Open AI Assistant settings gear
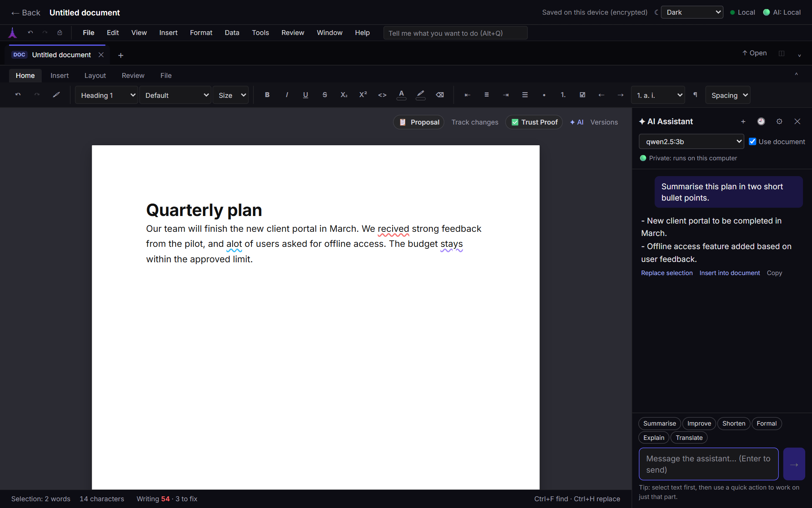Image resolution: width=812 pixels, height=508 pixels. 779,121
